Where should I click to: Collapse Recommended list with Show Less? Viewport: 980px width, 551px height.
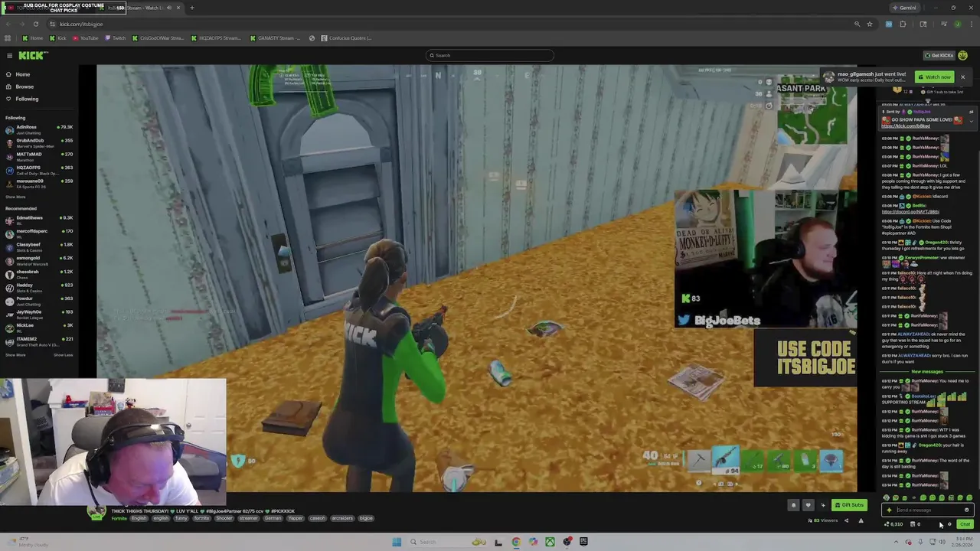[63, 355]
